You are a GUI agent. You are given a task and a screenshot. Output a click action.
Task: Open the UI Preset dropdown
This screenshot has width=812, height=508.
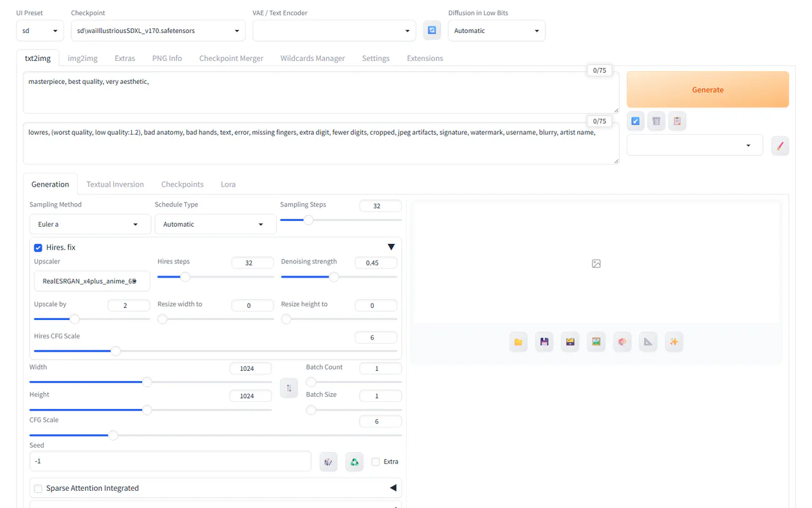click(39, 30)
